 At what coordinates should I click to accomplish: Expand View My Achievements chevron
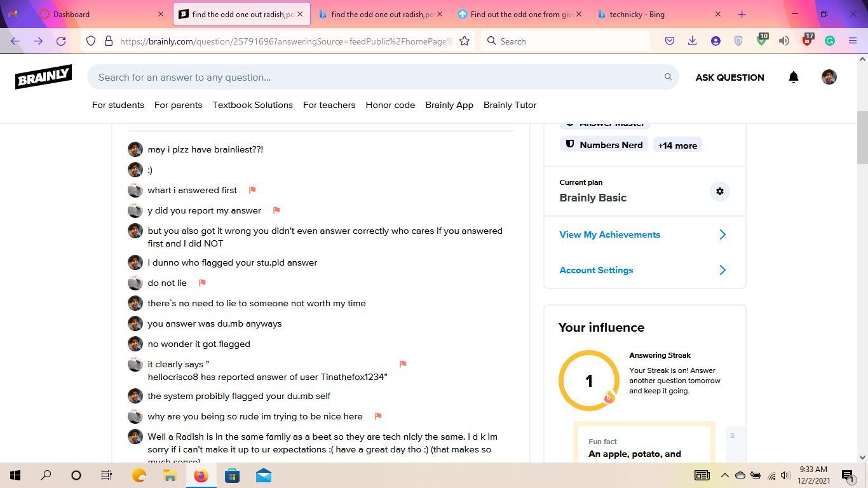[x=722, y=234]
